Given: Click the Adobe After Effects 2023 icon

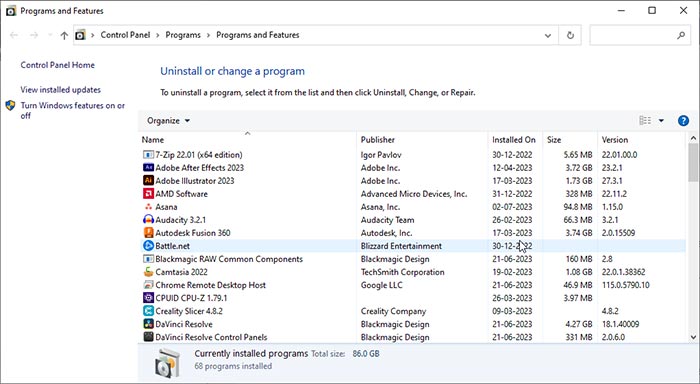Looking at the screenshot, I should [148, 167].
